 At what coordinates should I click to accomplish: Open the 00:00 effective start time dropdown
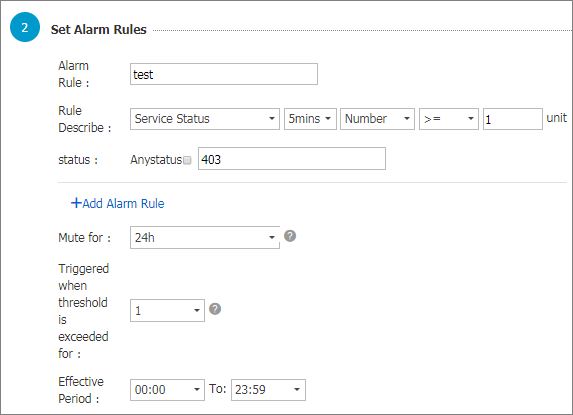[x=167, y=390]
